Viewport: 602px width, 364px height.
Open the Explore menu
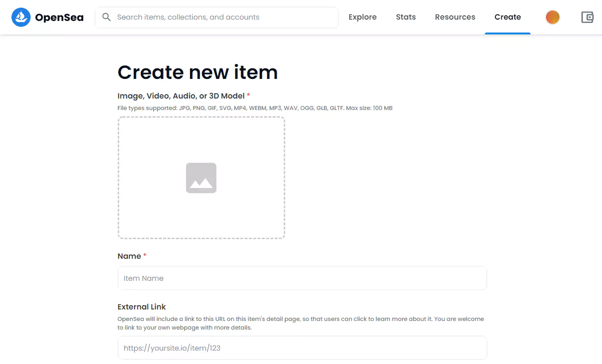[x=362, y=17]
